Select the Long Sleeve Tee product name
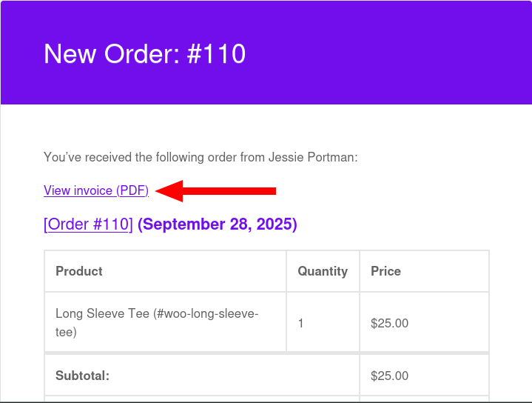Image resolution: width=532 pixels, height=403 pixels. point(102,313)
